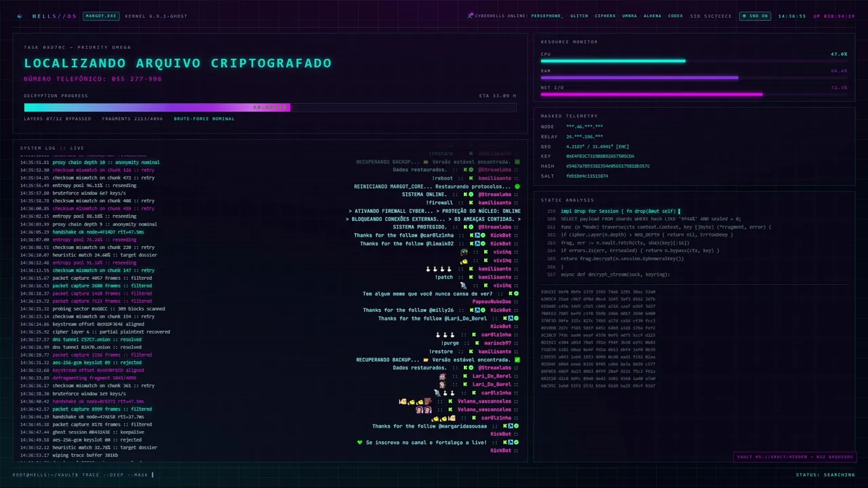Click verified badge beside SISTEMA PROTEGIDO

coord(473,227)
